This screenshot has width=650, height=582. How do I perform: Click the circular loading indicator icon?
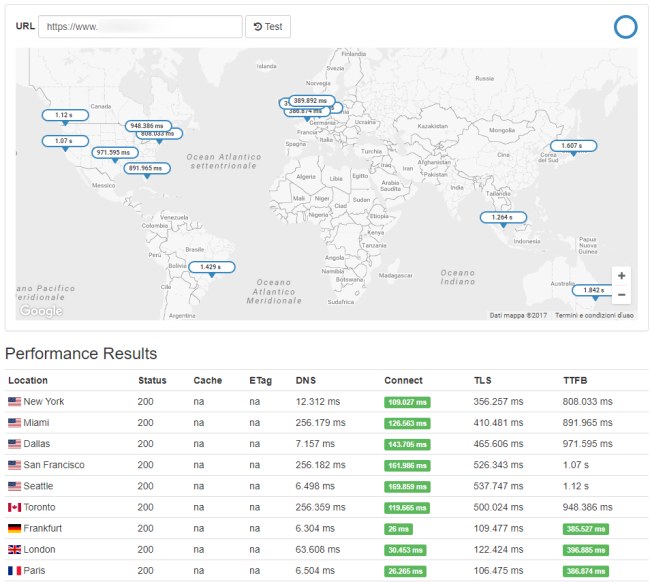tap(625, 27)
